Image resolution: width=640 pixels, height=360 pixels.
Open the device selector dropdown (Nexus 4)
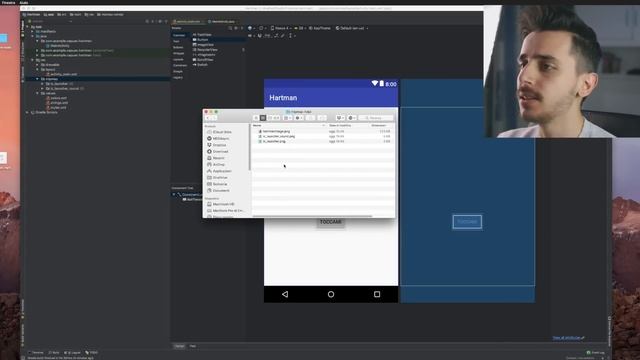[281, 28]
